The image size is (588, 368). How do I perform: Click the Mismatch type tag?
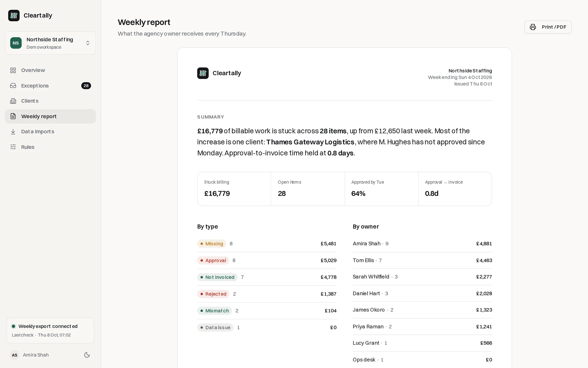tap(215, 311)
